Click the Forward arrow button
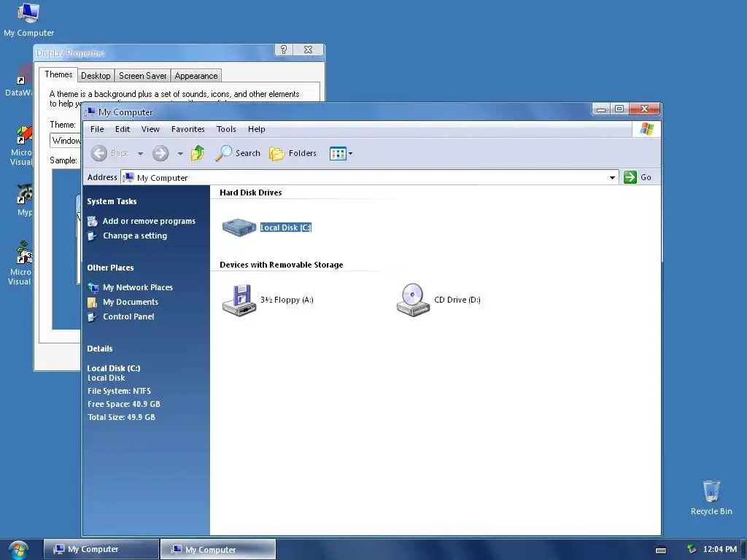The height and width of the screenshot is (560, 747). tap(160, 153)
